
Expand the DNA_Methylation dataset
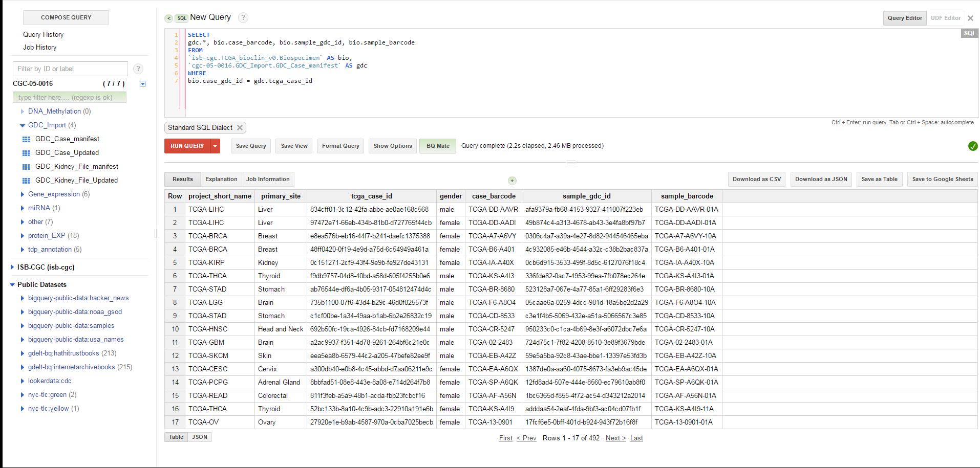click(x=22, y=112)
